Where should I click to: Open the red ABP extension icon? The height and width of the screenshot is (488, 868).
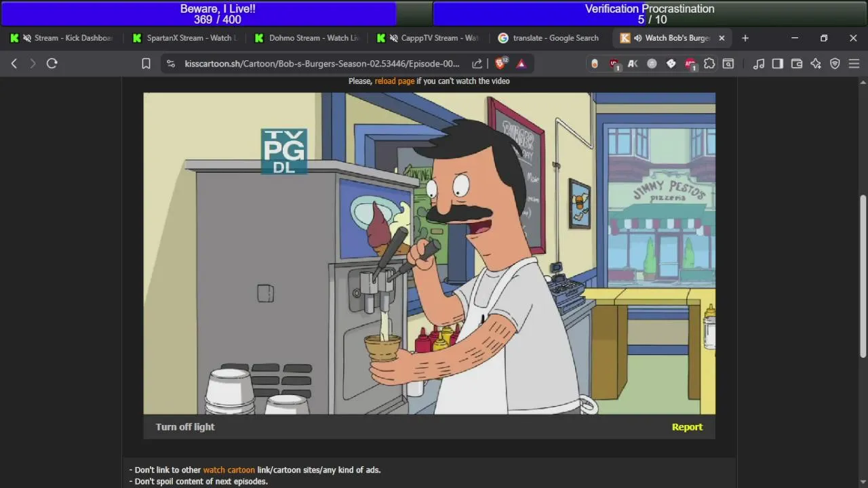click(x=690, y=64)
